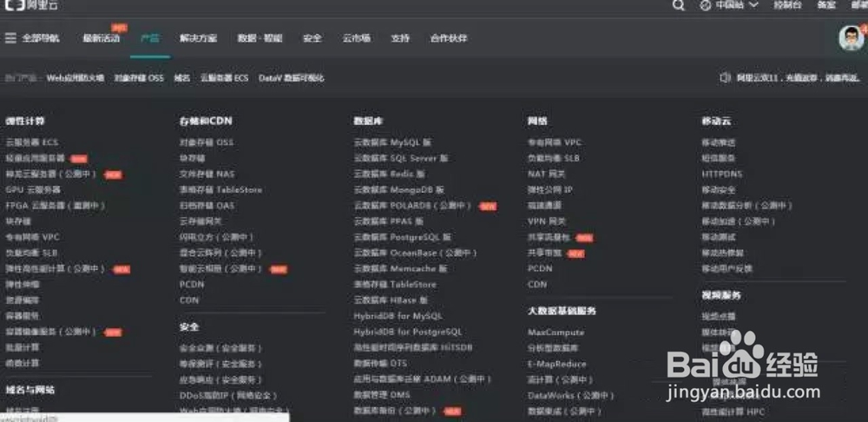
Task: Open the GPU 云服务器 link
Action: (33, 189)
